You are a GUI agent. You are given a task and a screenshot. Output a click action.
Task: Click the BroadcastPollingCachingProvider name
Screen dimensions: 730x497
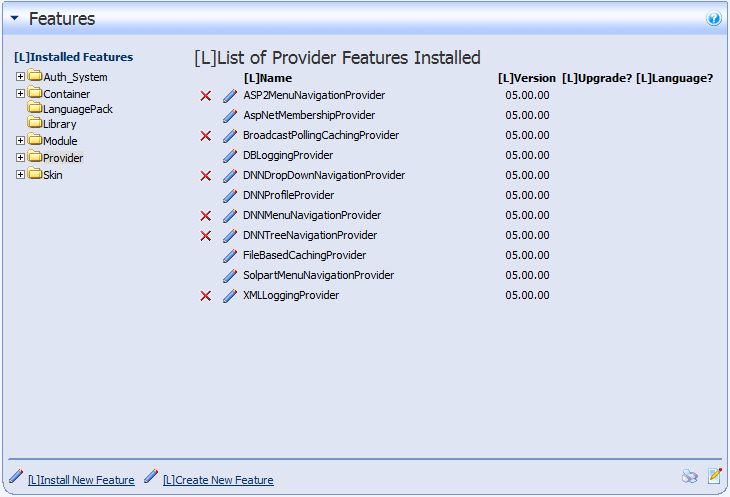321,135
